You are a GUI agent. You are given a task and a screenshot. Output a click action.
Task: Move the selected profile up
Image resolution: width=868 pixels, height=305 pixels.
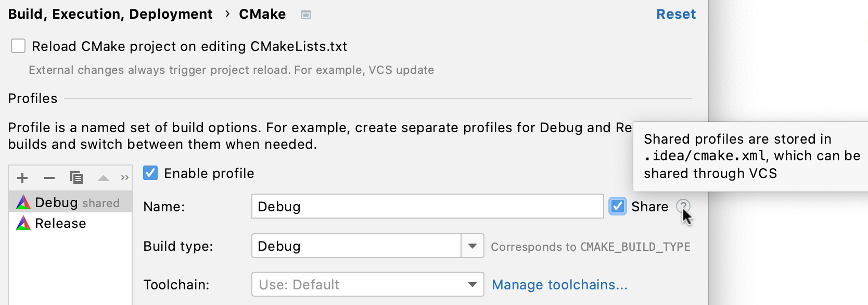[103, 177]
